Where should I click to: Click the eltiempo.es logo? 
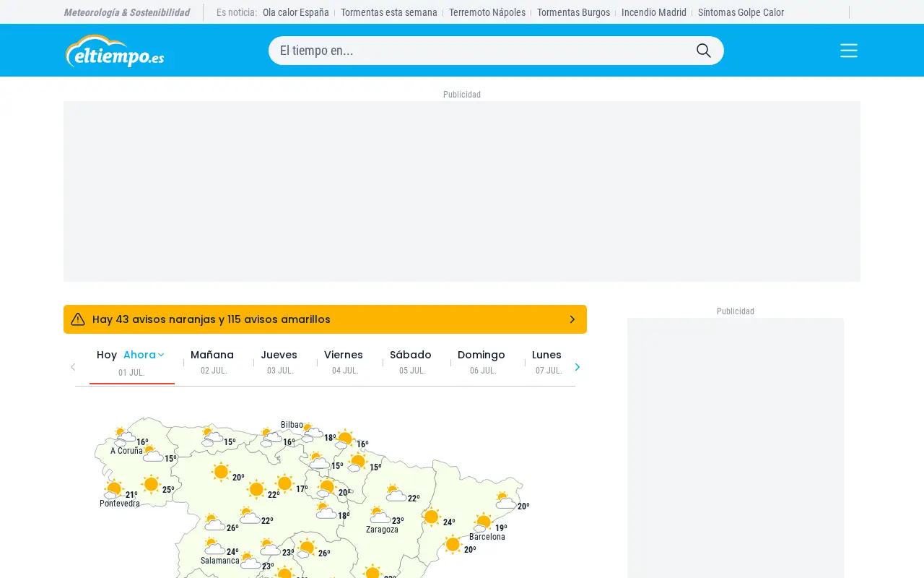(x=115, y=51)
